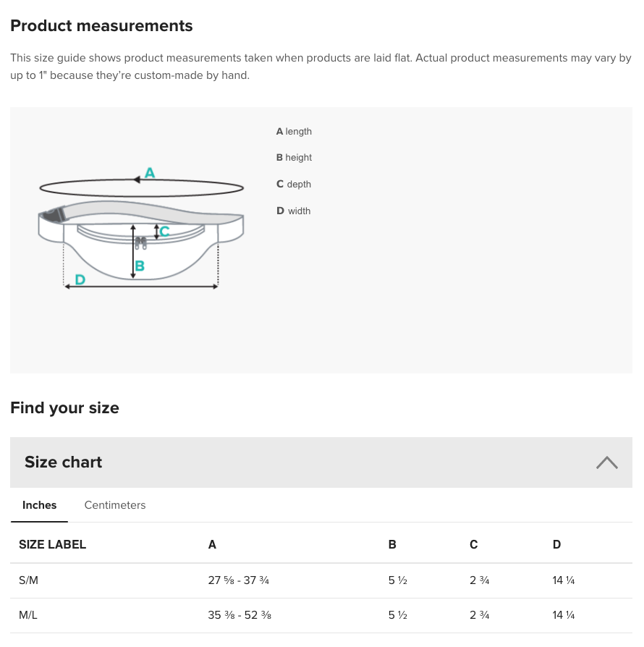Collapse the Size chart chevron arrow
This screenshot has width=644, height=647.
(606, 462)
